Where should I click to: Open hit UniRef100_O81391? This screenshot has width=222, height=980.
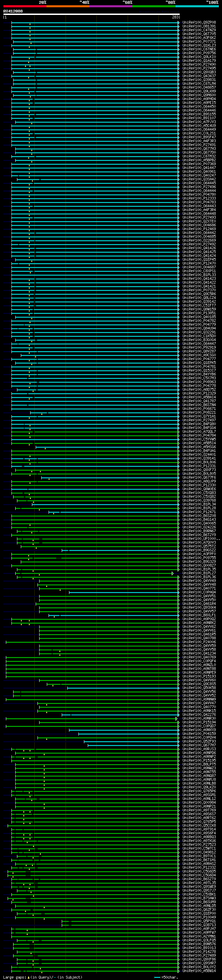click(199, 26)
